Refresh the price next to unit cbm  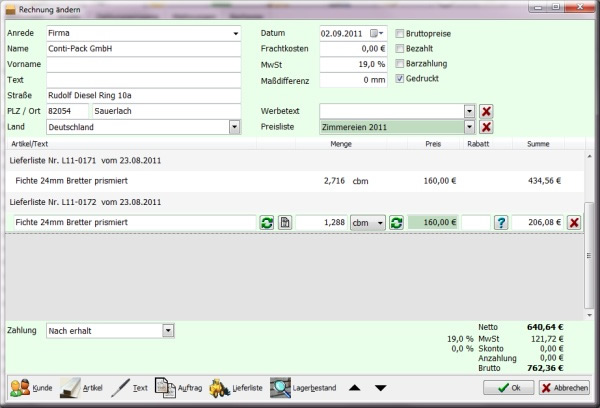[396, 222]
